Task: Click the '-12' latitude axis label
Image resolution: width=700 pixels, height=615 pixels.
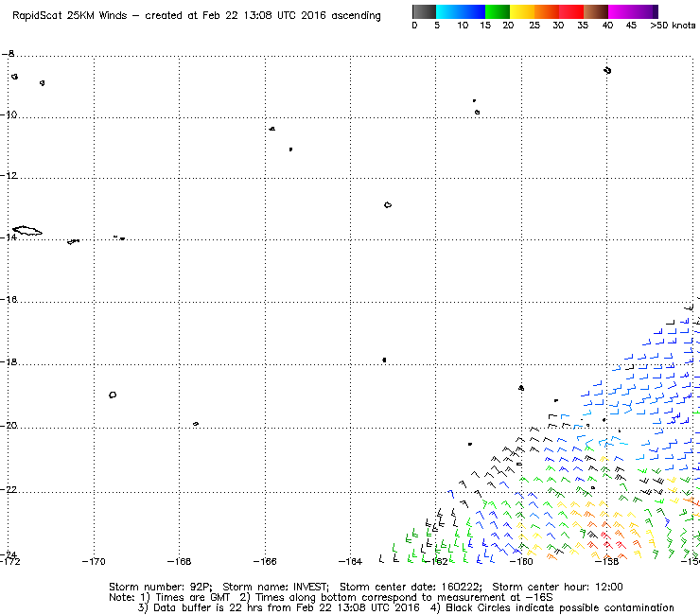Action: 9,176
